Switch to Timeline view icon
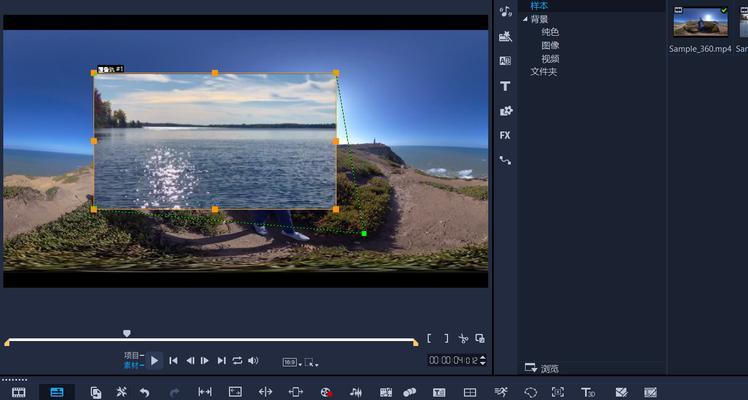Image resolution: width=748 pixels, height=400 pixels. (x=57, y=392)
